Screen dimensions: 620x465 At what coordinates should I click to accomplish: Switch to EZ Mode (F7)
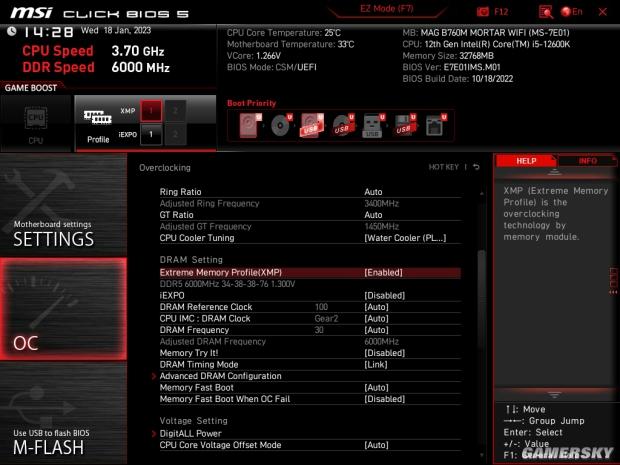pos(386,9)
